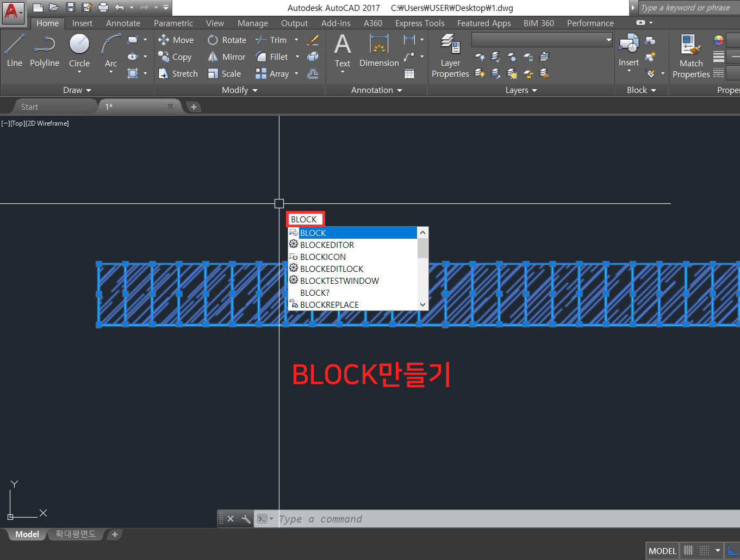Click the Plot printer icon
Viewport: 740px width, 560px height.
click(x=103, y=8)
